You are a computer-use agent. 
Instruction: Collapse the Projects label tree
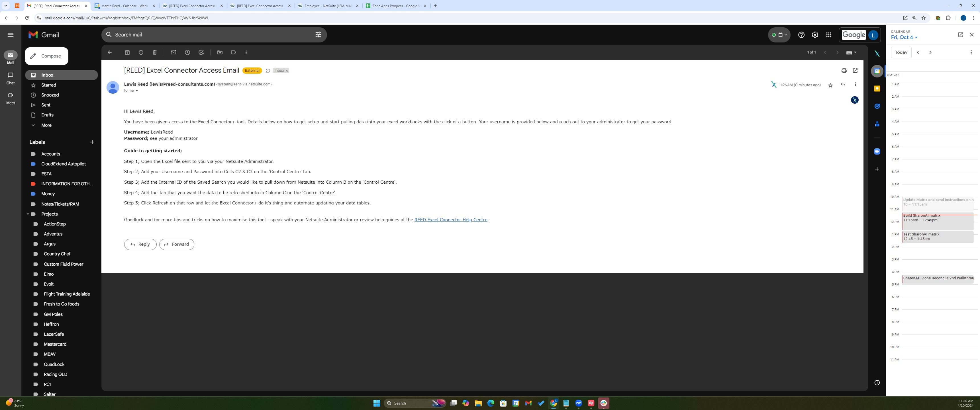tap(28, 214)
